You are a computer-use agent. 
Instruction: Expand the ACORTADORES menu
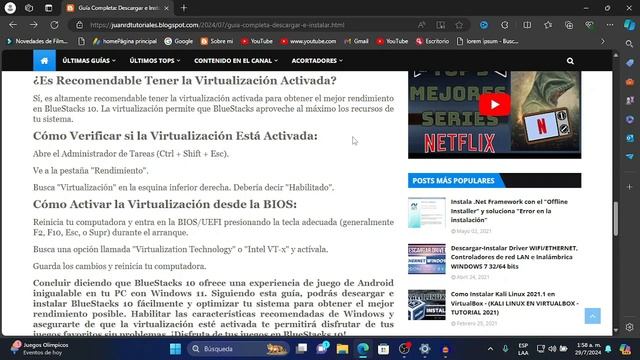point(317,60)
